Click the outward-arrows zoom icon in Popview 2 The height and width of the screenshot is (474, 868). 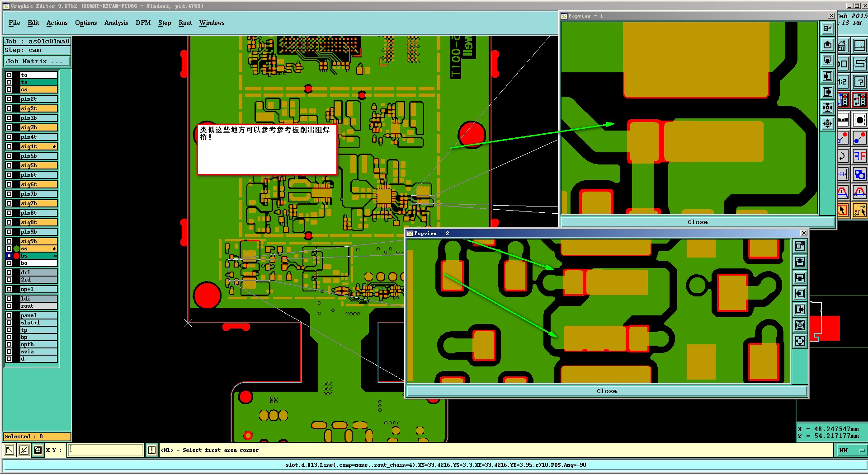coord(800,341)
